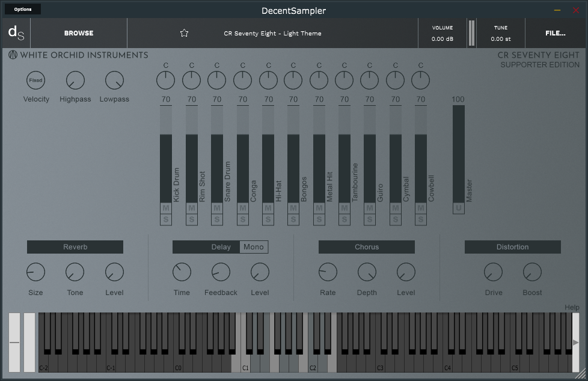Click the Reverb Size knob
Image resolution: width=588 pixels, height=381 pixels.
(x=35, y=272)
